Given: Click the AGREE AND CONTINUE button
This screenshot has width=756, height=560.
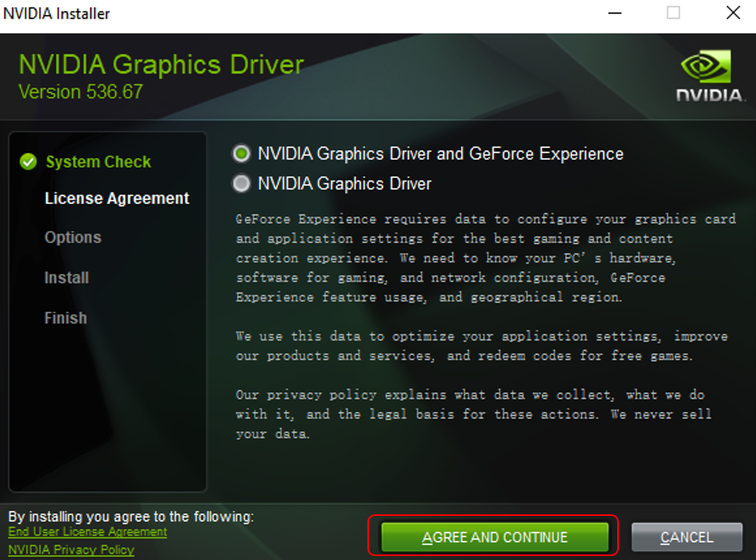Looking at the screenshot, I should (495, 537).
